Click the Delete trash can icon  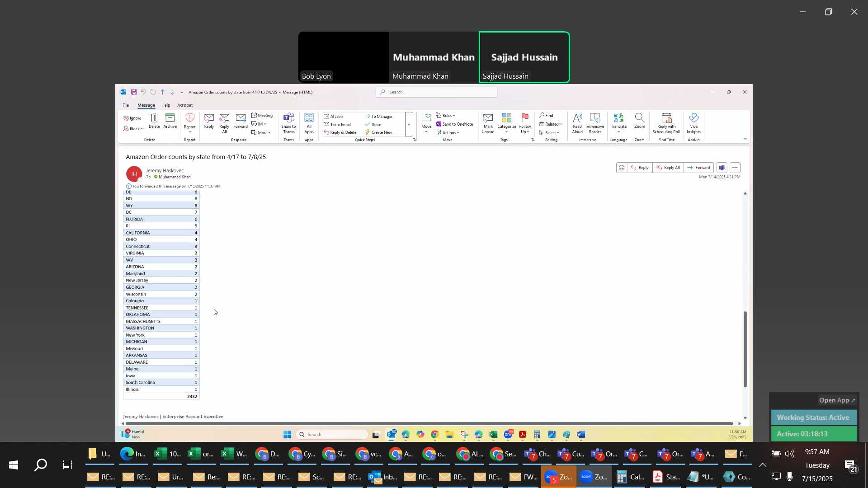pyautogui.click(x=154, y=121)
